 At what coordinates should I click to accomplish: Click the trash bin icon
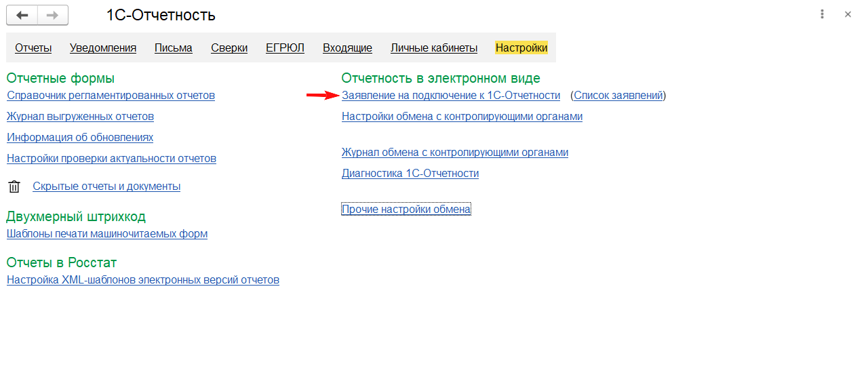coord(14,187)
